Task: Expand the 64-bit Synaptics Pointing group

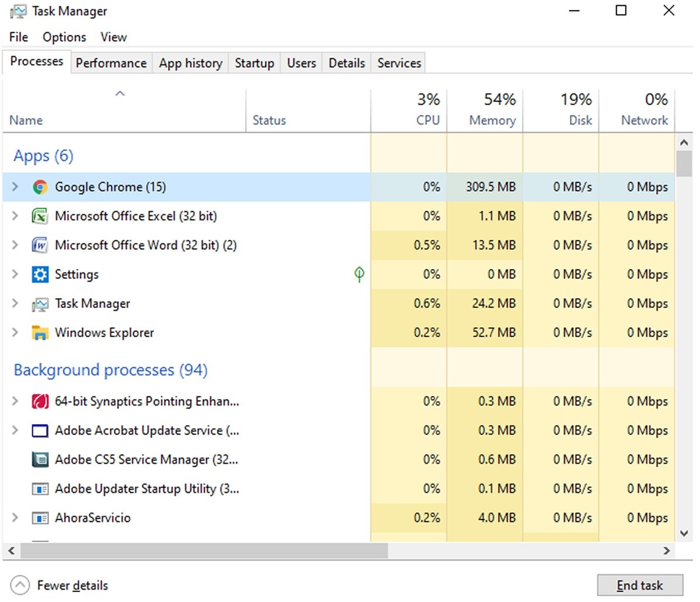Action: [15, 401]
